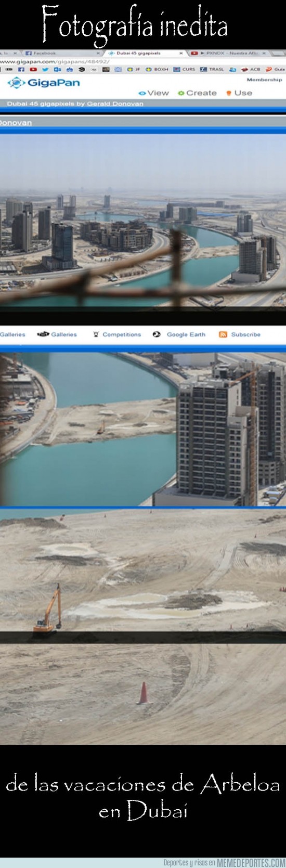
Task: Click the Competitions trophy icon
Action: (x=96, y=334)
